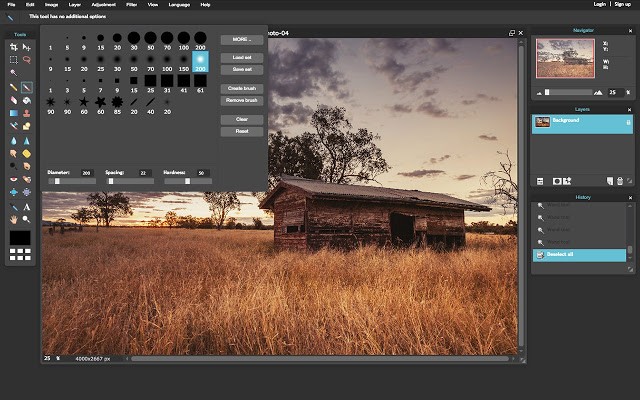Click the main color swatch in Tools
This screenshot has height=400, width=640.
coord(20,238)
